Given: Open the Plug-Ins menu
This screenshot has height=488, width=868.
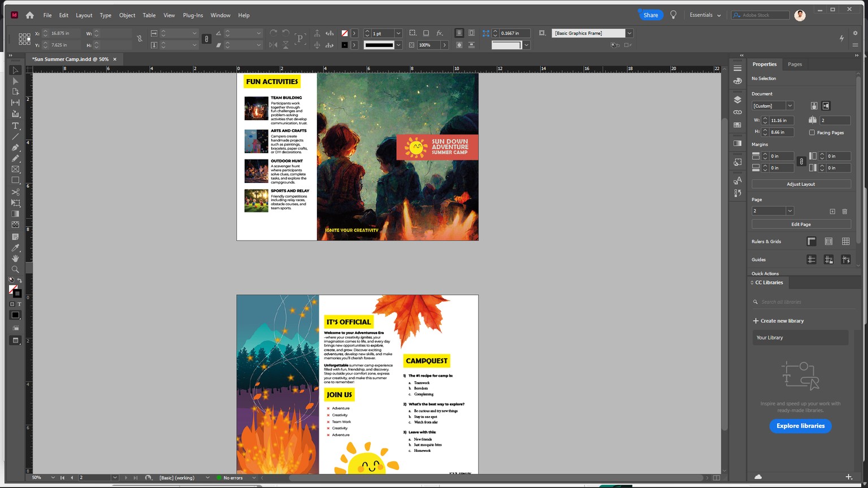Looking at the screenshot, I should [x=193, y=15].
